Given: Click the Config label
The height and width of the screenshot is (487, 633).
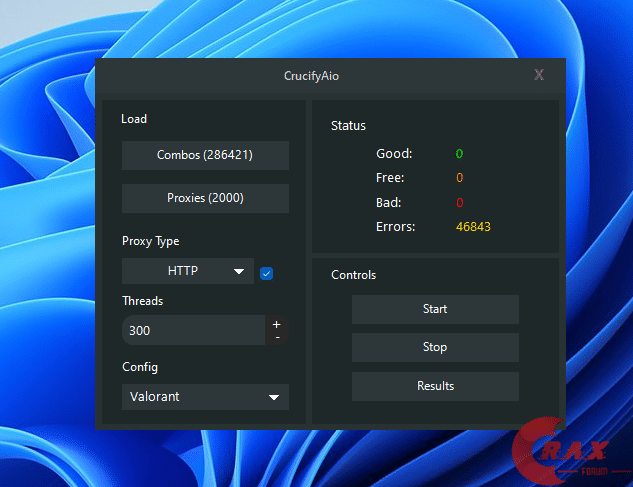Looking at the screenshot, I should click(x=140, y=367).
